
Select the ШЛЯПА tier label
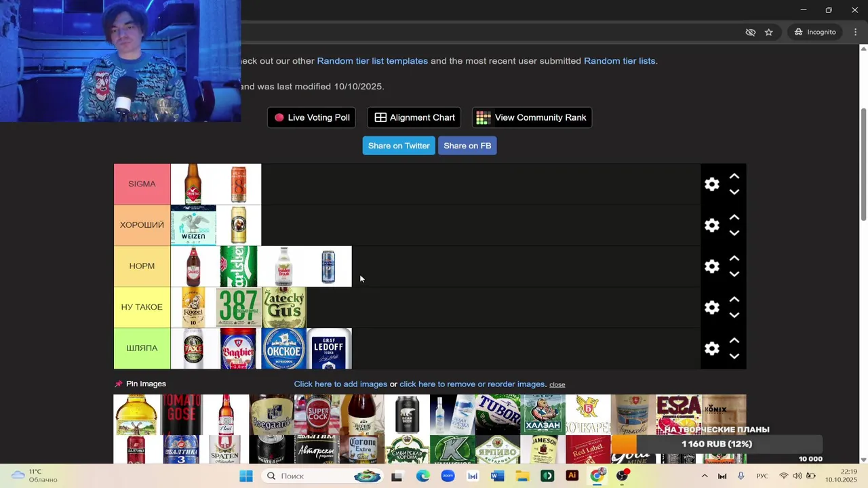coord(142,348)
